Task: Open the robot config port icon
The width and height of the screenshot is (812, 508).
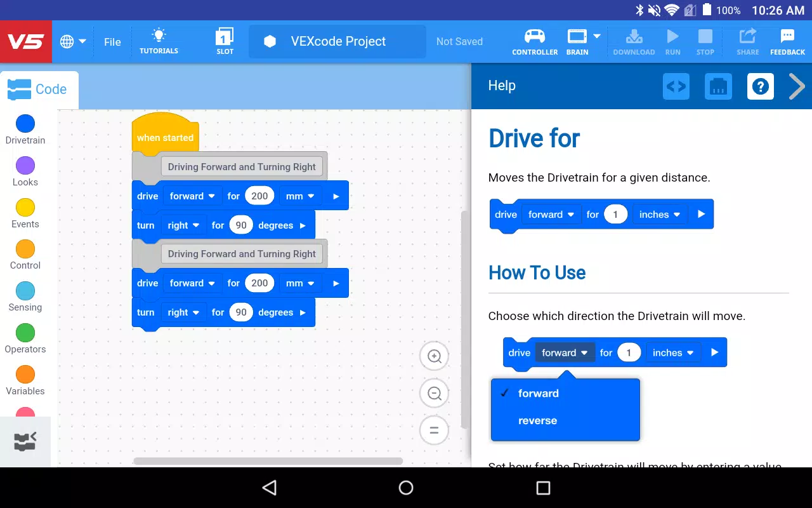Action: point(718,86)
